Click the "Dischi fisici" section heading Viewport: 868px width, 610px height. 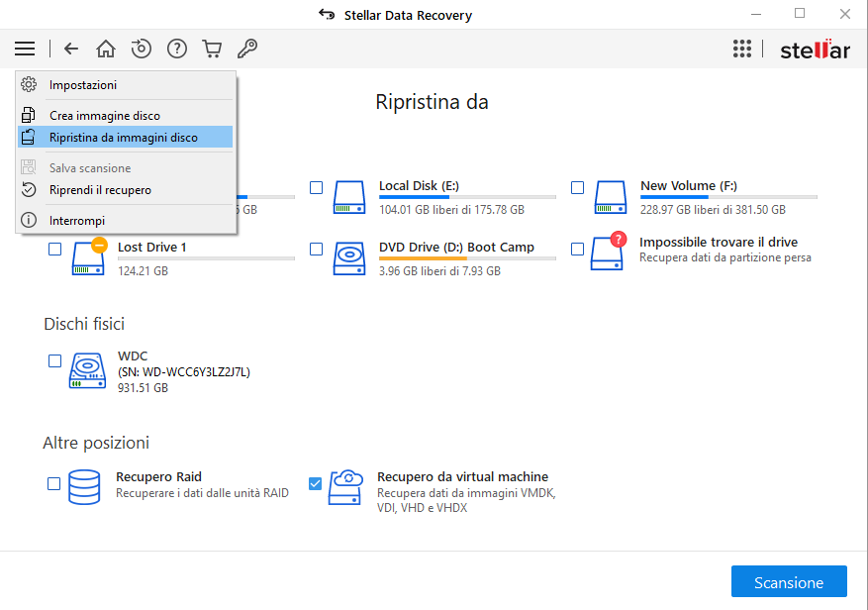84,324
